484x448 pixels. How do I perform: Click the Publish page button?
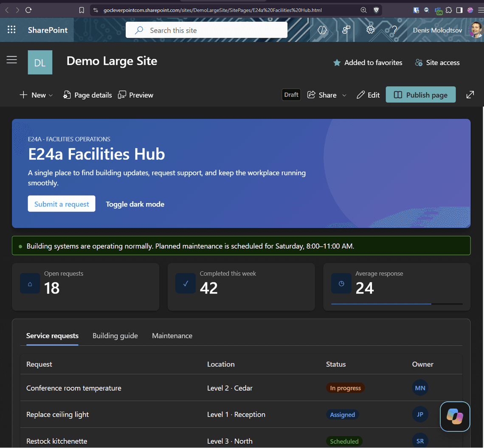420,95
